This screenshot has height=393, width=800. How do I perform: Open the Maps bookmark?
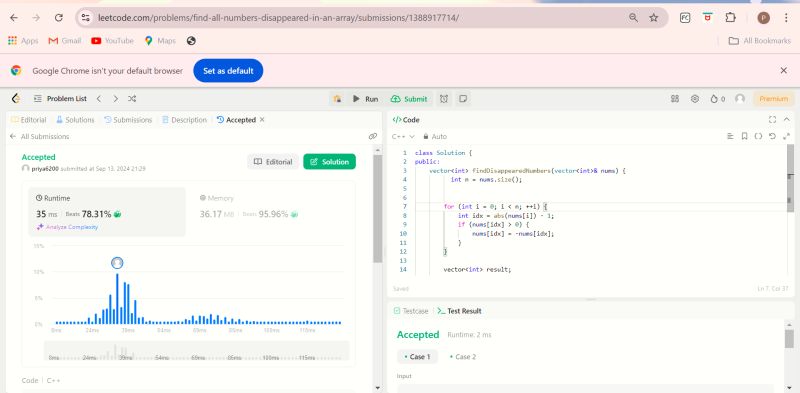(160, 41)
